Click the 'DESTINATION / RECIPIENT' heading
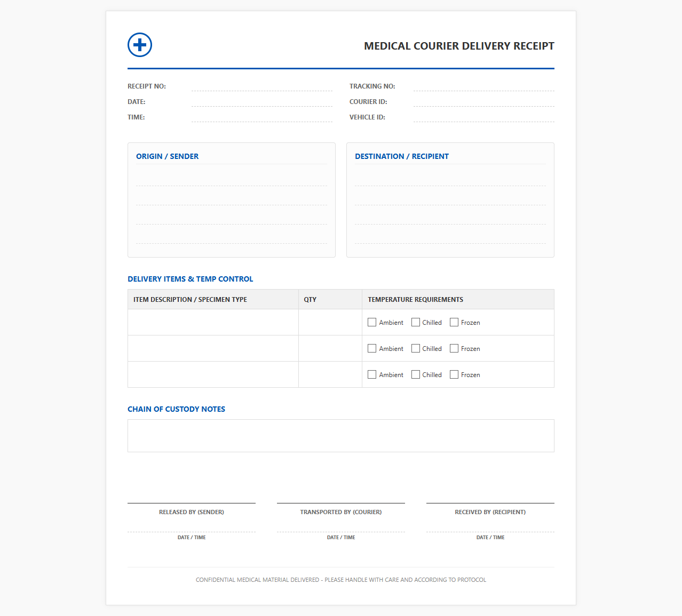 (x=402, y=156)
